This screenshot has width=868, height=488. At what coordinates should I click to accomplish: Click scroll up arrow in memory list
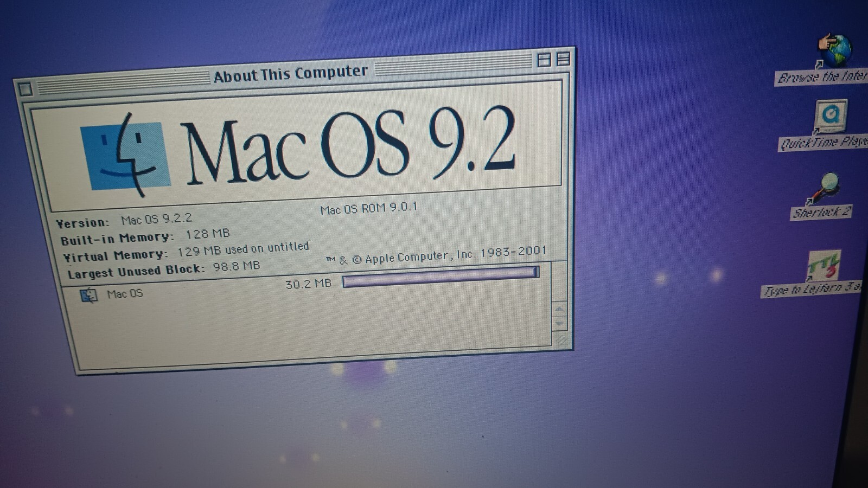(x=559, y=310)
